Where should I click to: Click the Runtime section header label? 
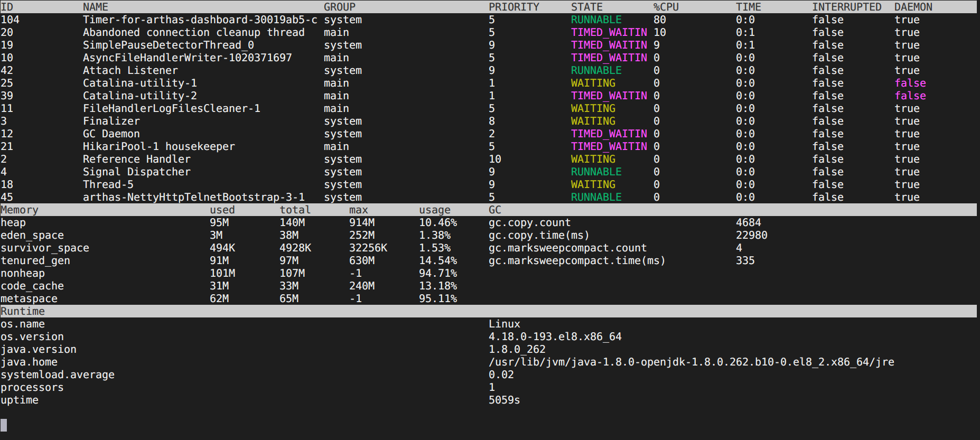coord(23,311)
